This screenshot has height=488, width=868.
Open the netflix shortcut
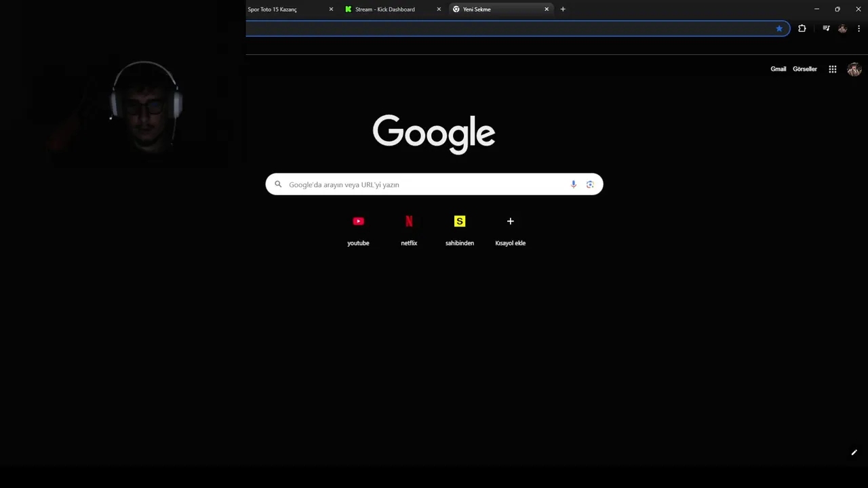pos(409,230)
